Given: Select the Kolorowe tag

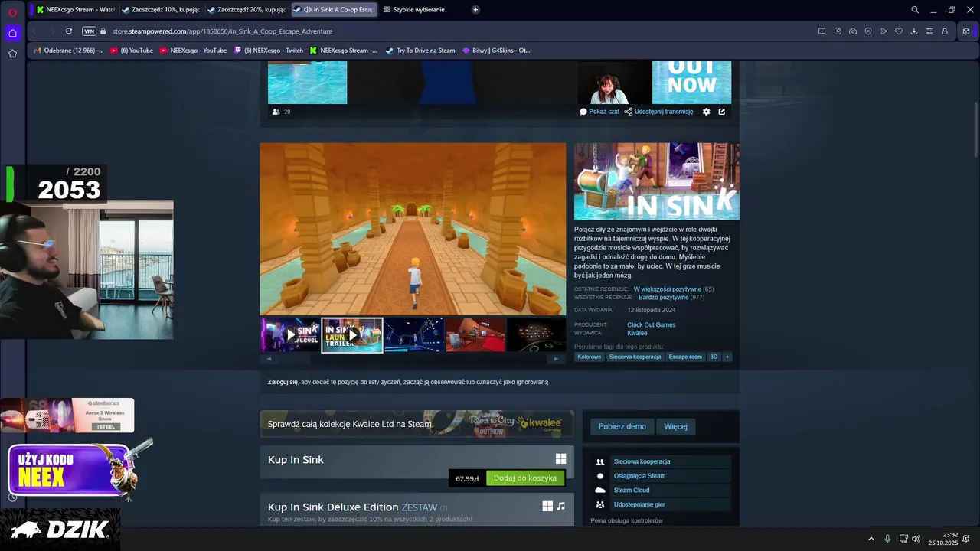Looking at the screenshot, I should (x=590, y=357).
